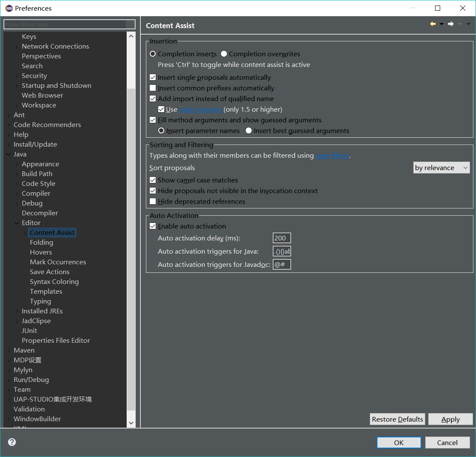Select the 'Completion overwrites' radio button
Viewport: 476px width, 457px height.
(224, 54)
